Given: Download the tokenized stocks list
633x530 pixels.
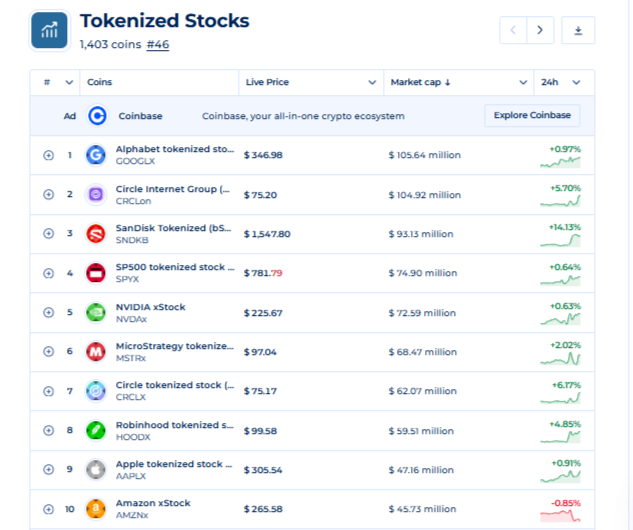Looking at the screenshot, I should click(x=578, y=30).
